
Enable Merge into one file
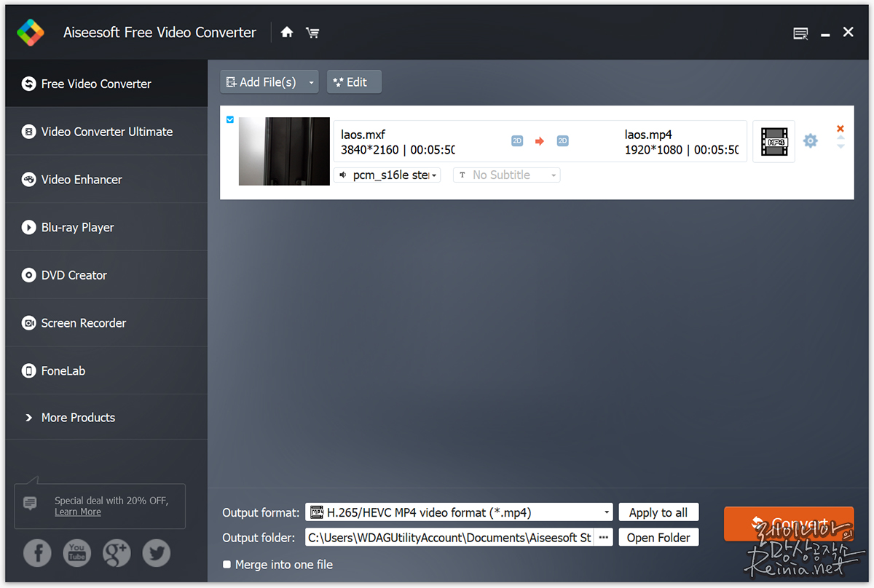click(227, 565)
